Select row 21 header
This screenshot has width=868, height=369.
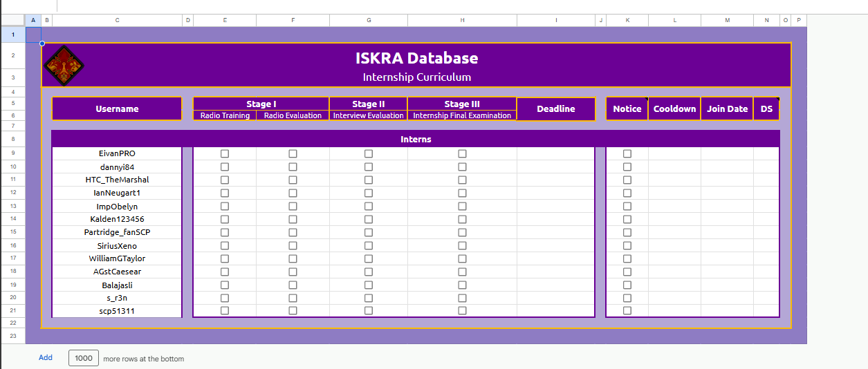[x=12, y=311]
